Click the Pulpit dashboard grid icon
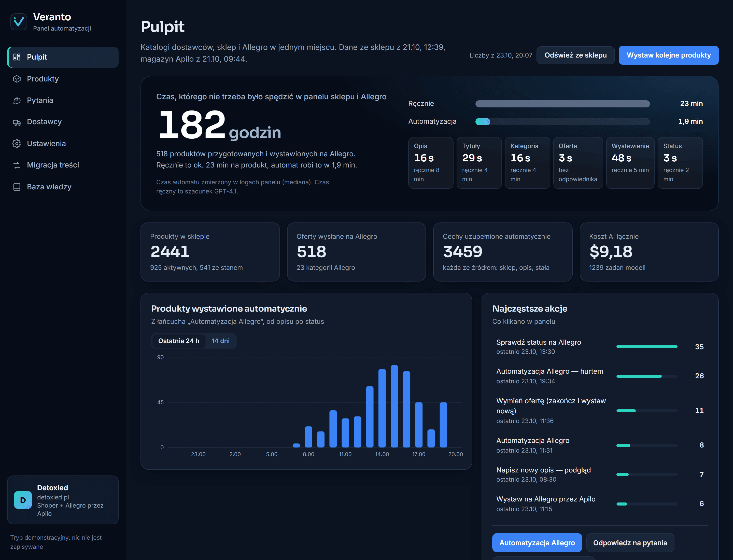Viewport: 733px width, 560px height. [17, 57]
